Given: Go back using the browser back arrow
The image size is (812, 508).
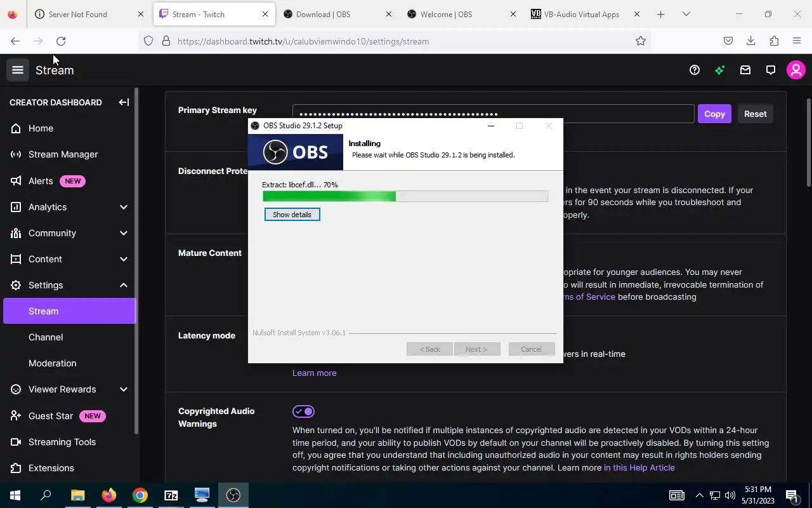Looking at the screenshot, I should coord(15,41).
